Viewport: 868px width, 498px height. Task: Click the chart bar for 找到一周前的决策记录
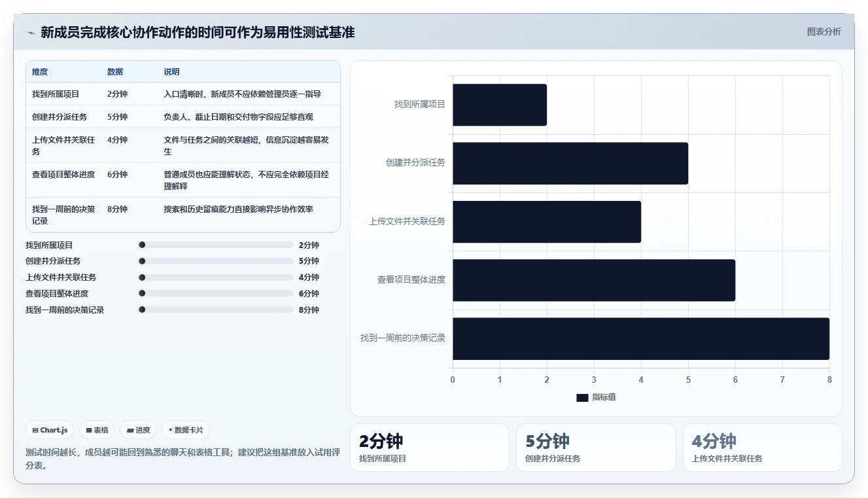641,338
